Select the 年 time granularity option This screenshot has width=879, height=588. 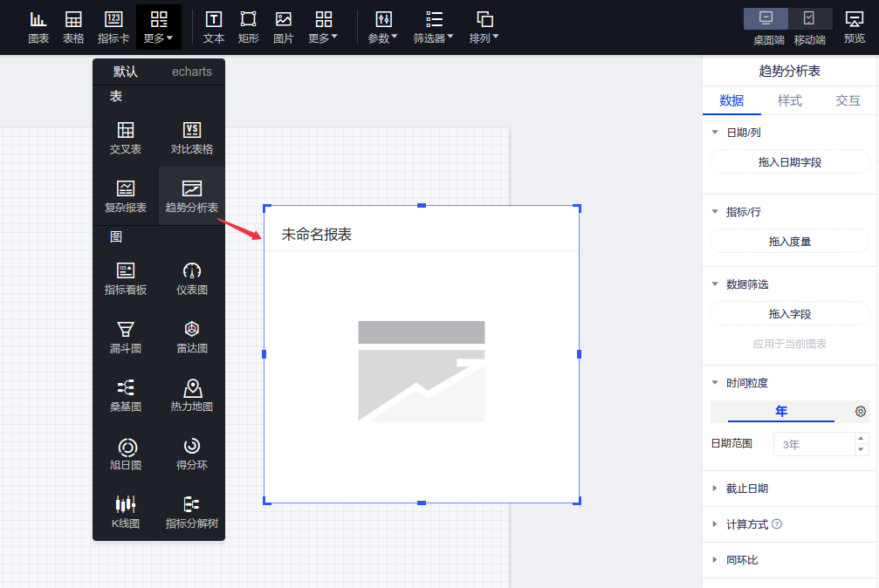tap(781, 412)
